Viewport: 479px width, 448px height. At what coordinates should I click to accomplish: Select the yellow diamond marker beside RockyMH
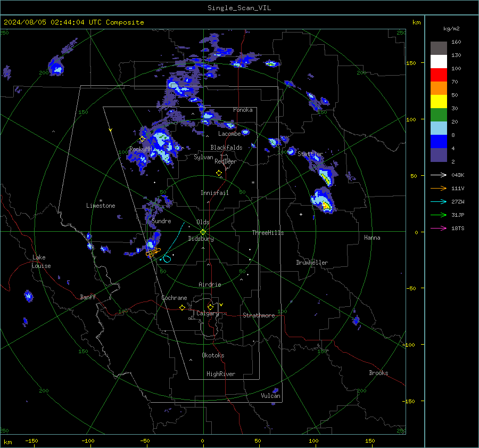142,139
